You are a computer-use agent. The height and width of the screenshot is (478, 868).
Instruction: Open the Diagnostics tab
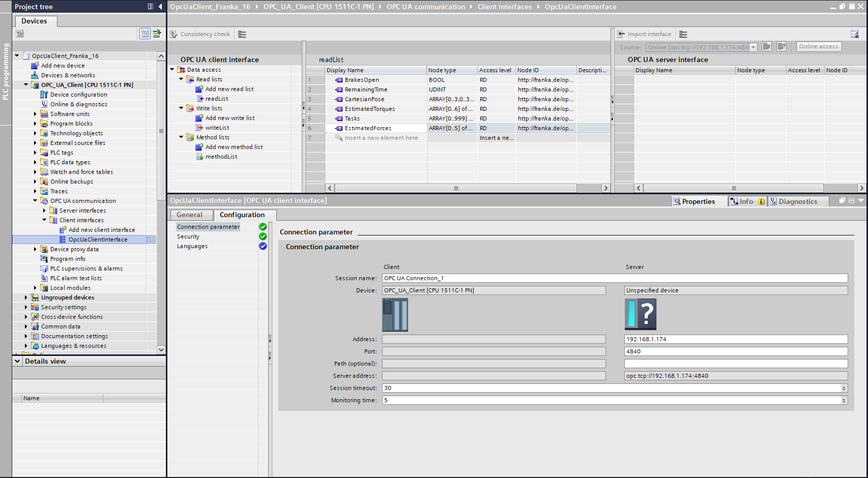(x=798, y=201)
